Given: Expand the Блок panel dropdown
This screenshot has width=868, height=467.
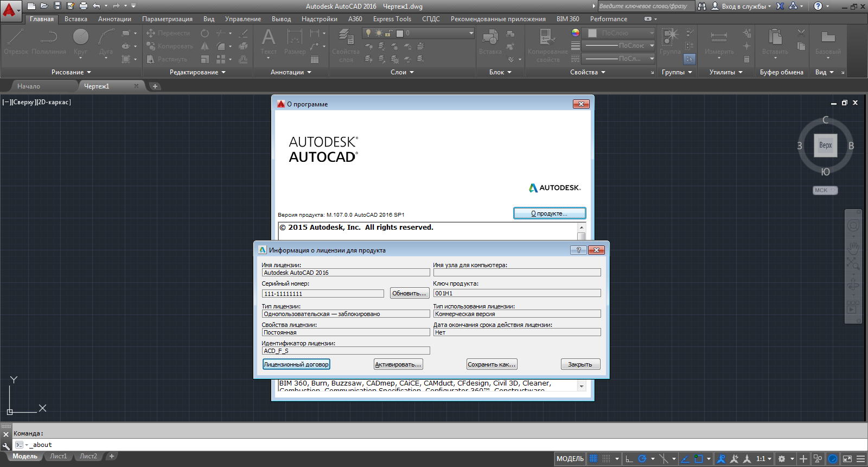Looking at the screenshot, I should [x=500, y=72].
